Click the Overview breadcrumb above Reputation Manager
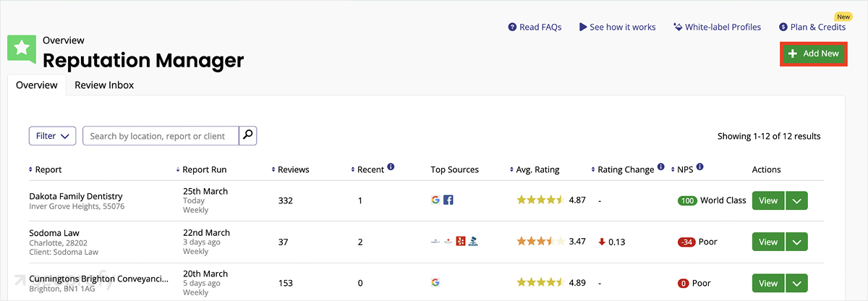 click(x=64, y=41)
